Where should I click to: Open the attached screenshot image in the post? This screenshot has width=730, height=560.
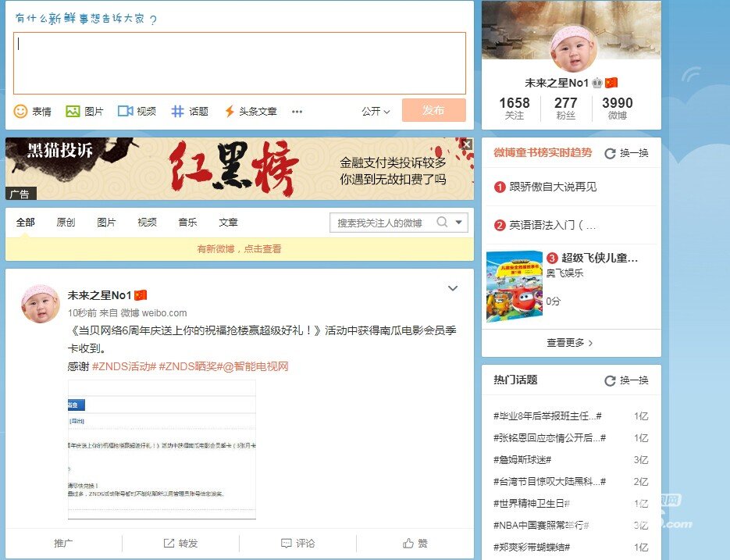162,449
